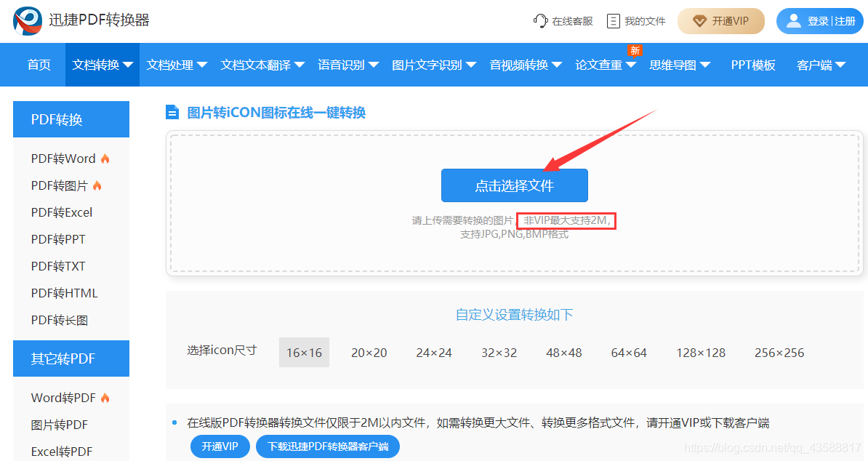Expand the 文档转换 dropdown arrow
This screenshot has height=461, width=868.
(x=128, y=65)
